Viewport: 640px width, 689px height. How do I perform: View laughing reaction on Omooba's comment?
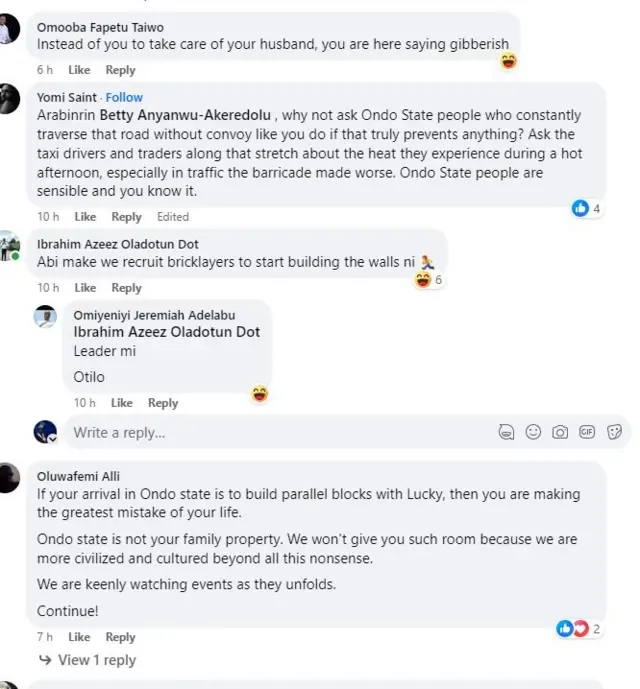coord(508,61)
